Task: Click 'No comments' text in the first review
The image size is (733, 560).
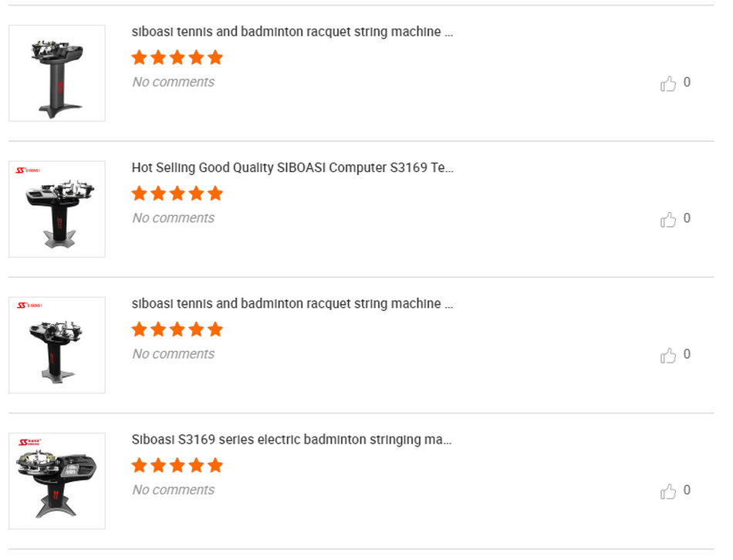Action: click(173, 82)
